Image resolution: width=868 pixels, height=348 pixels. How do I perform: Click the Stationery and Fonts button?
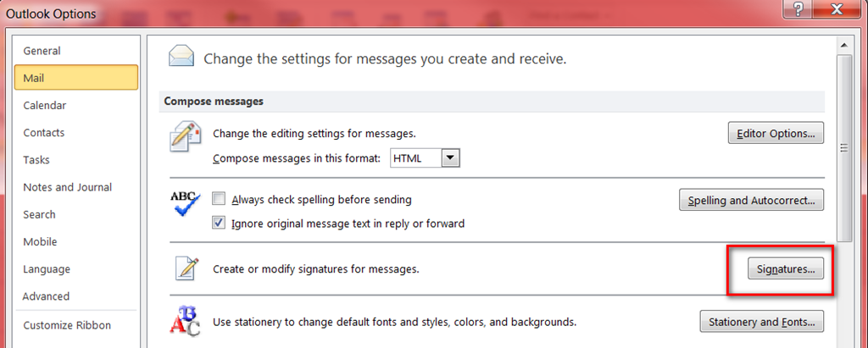[761, 322]
